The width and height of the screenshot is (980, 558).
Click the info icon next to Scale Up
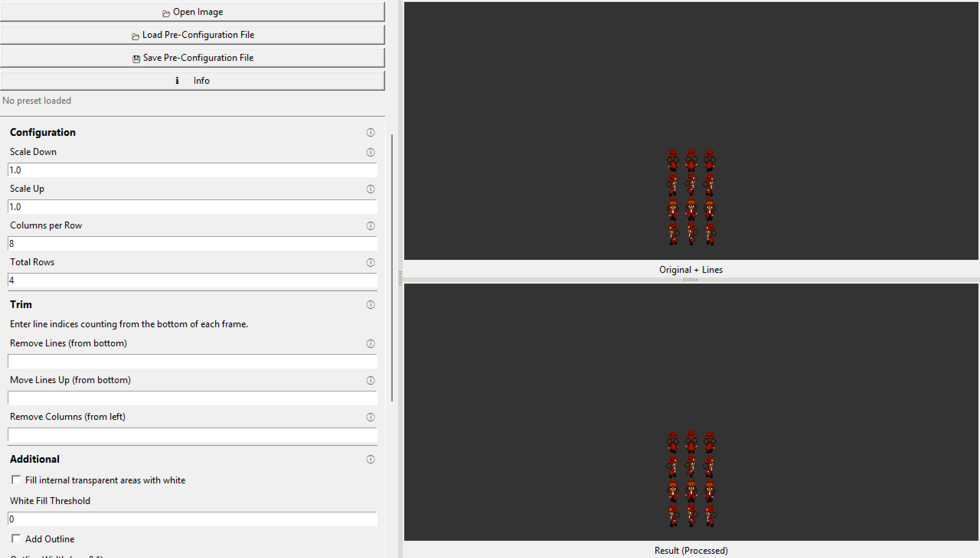(370, 189)
